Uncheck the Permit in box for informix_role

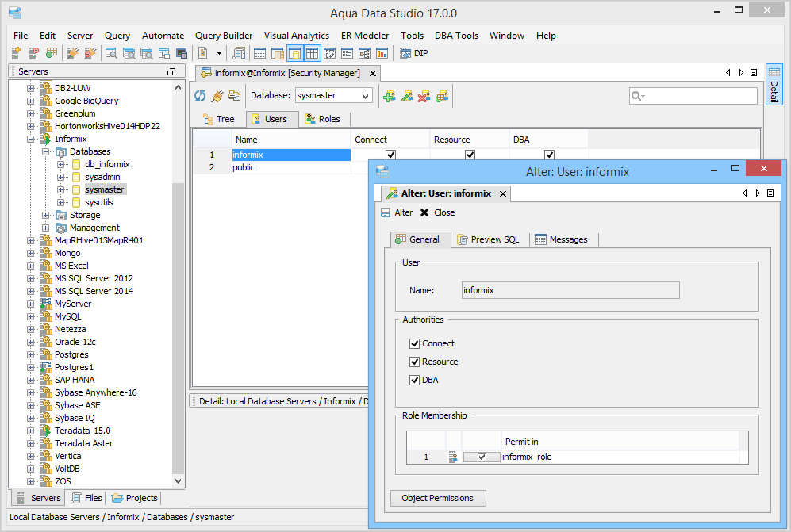tap(482, 457)
